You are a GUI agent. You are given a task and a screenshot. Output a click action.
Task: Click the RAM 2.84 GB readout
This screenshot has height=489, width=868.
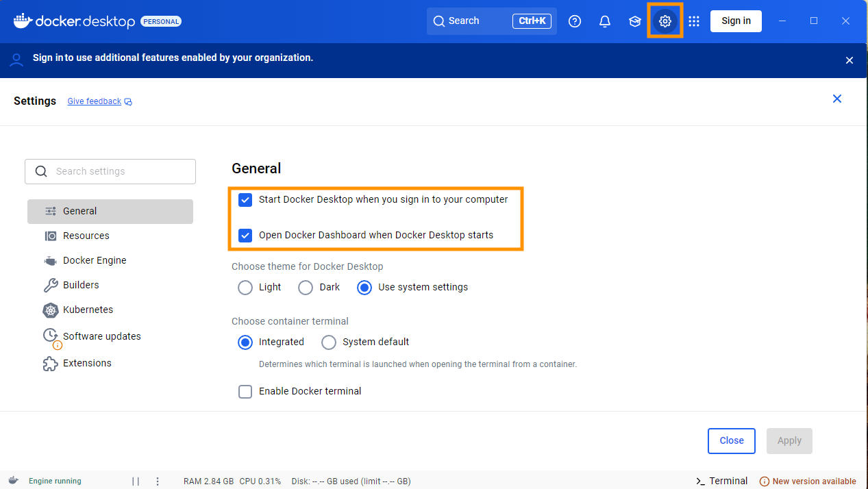click(x=209, y=481)
